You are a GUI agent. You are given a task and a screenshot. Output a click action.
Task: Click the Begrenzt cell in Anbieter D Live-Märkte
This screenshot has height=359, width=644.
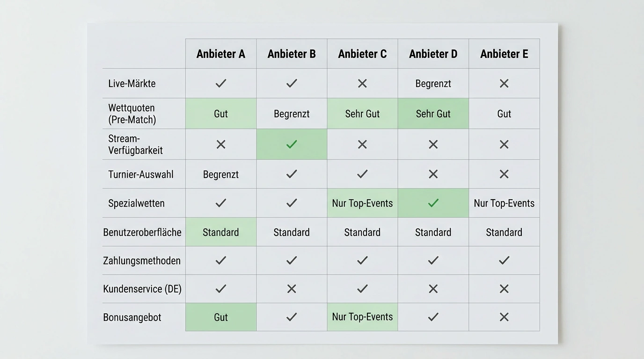433,84
